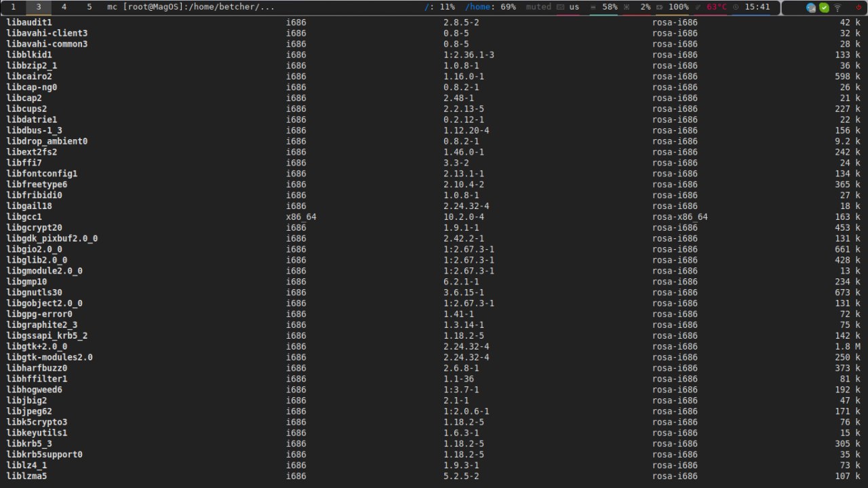Screen dimensions: 868x488
Task: Click version 5.2.5-2 of liblzma5
Action: (461, 476)
